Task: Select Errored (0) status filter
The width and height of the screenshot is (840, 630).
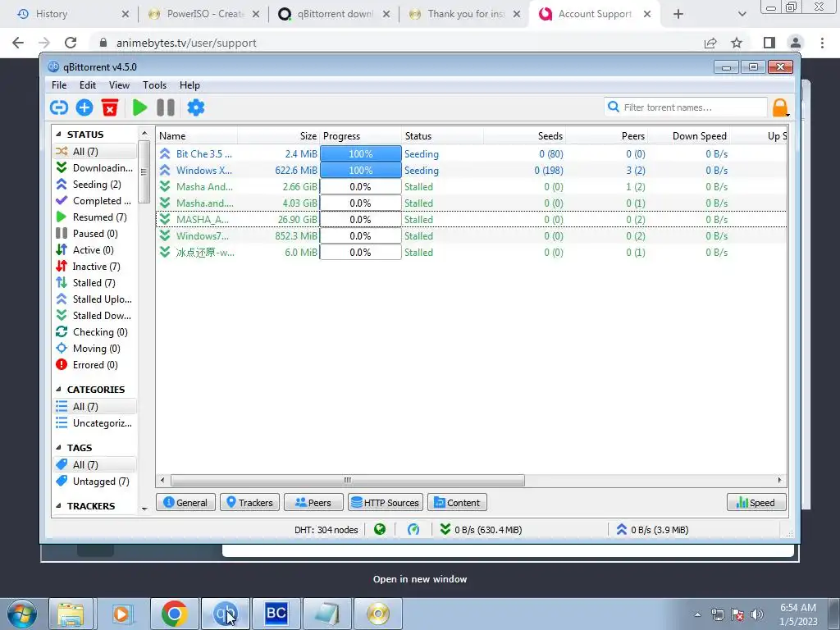Action: pyautogui.click(x=95, y=365)
